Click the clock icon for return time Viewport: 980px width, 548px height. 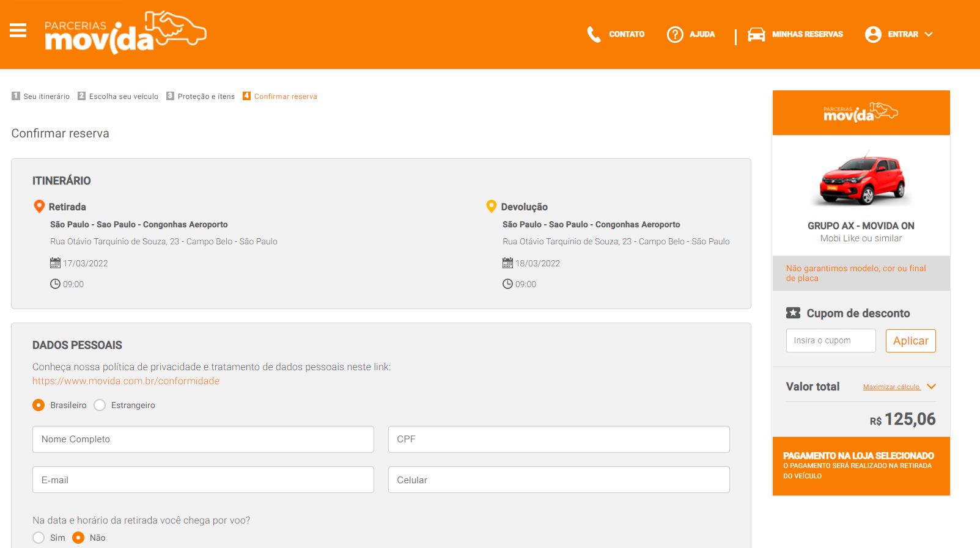click(507, 284)
